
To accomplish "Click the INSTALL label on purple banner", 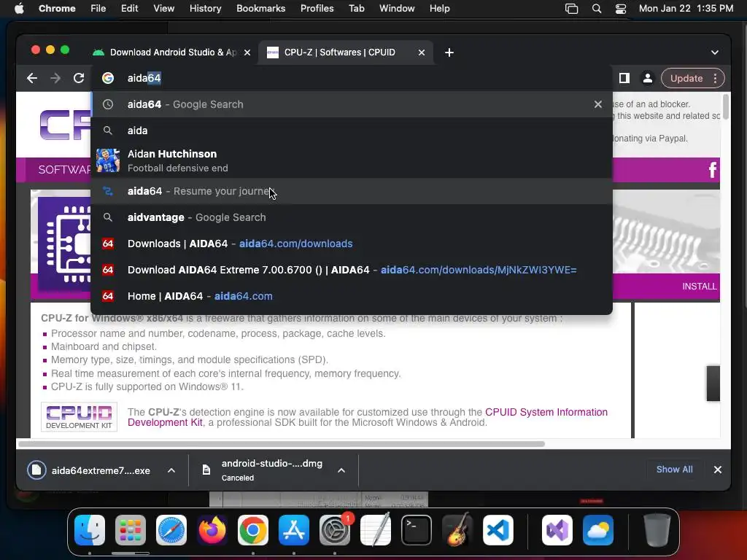I will tap(699, 286).
